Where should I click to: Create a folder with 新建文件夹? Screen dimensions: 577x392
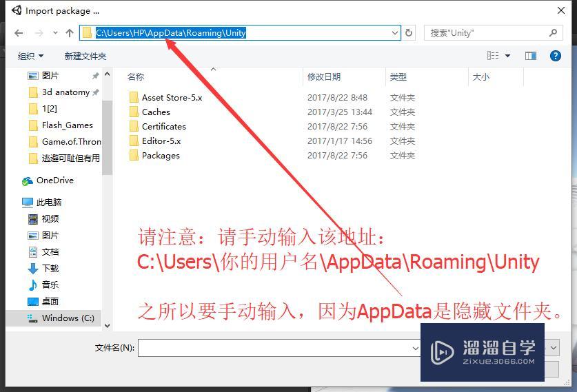pos(85,56)
